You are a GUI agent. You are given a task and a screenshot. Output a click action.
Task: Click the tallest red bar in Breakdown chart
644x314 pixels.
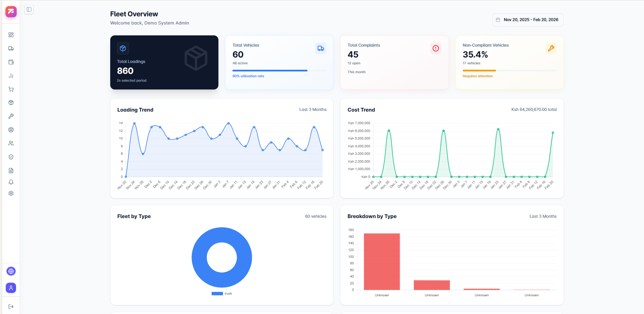(382, 261)
